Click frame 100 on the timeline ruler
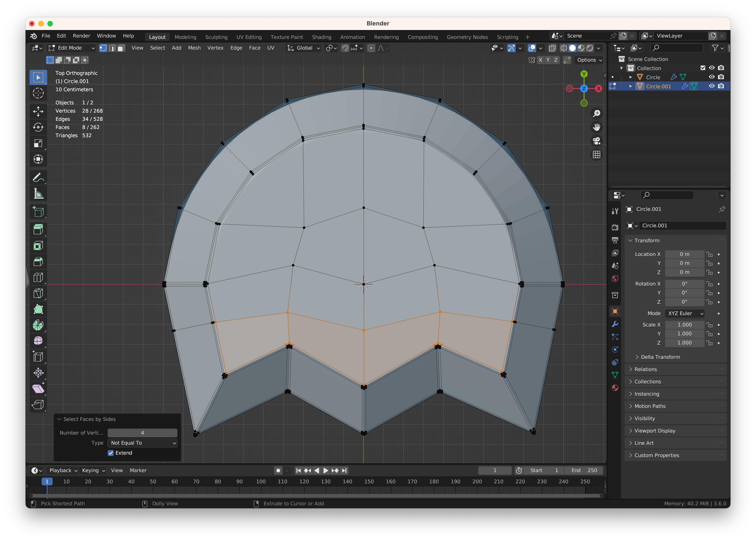This screenshot has width=756, height=542. pyautogui.click(x=261, y=481)
